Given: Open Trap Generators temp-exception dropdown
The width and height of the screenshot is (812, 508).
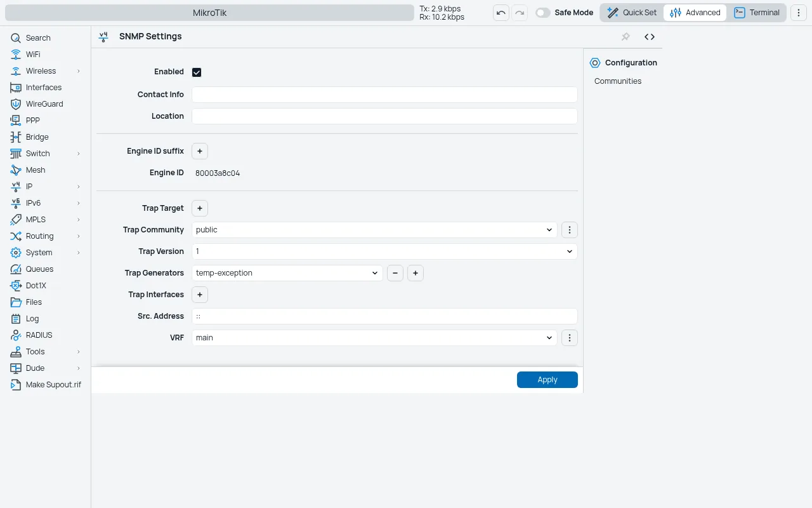Looking at the screenshot, I should coord(287,273).
